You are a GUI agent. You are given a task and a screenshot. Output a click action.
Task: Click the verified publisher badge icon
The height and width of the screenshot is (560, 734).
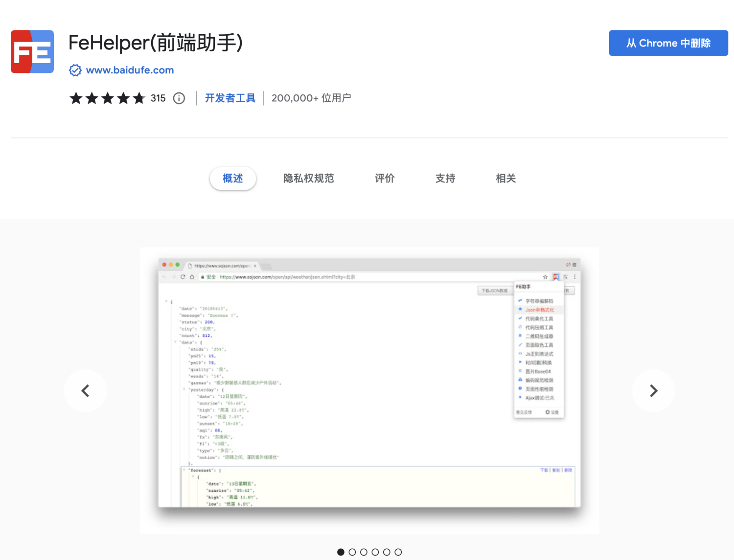pyautogui.click(x=75, y=70)
